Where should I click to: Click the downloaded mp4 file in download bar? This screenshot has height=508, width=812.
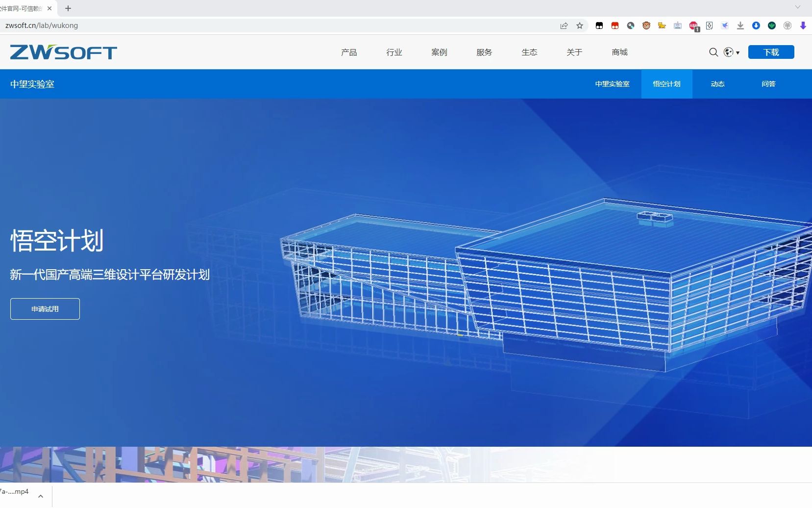click(x=14, y=492)
